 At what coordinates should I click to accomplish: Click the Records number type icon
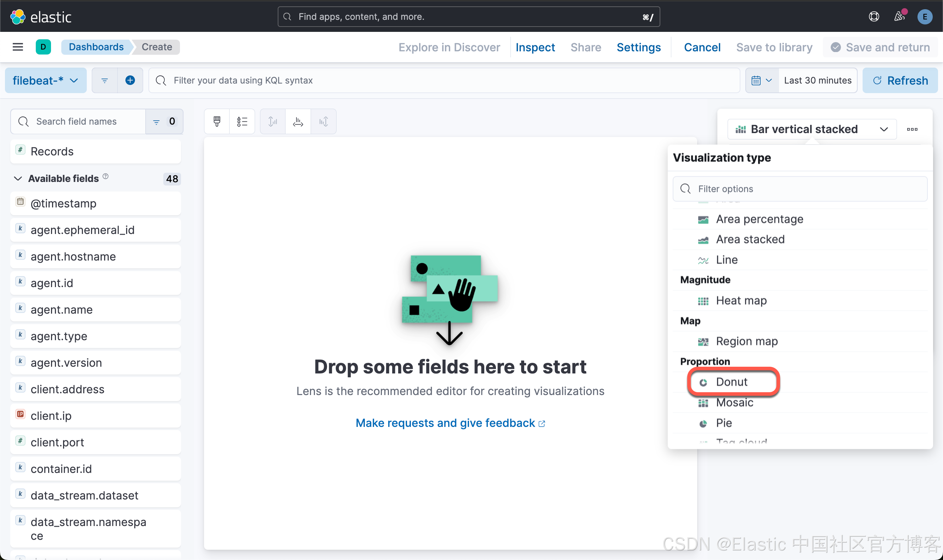pos(21,149)
